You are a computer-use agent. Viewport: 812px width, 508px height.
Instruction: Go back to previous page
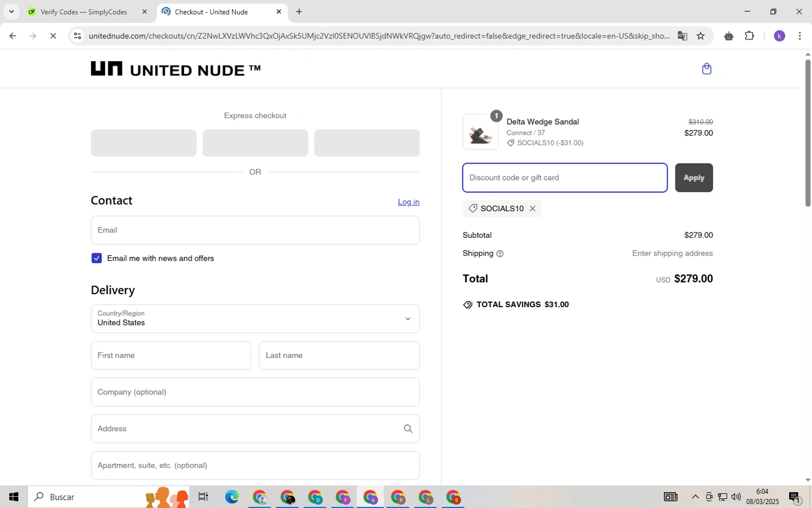(12, 36)
